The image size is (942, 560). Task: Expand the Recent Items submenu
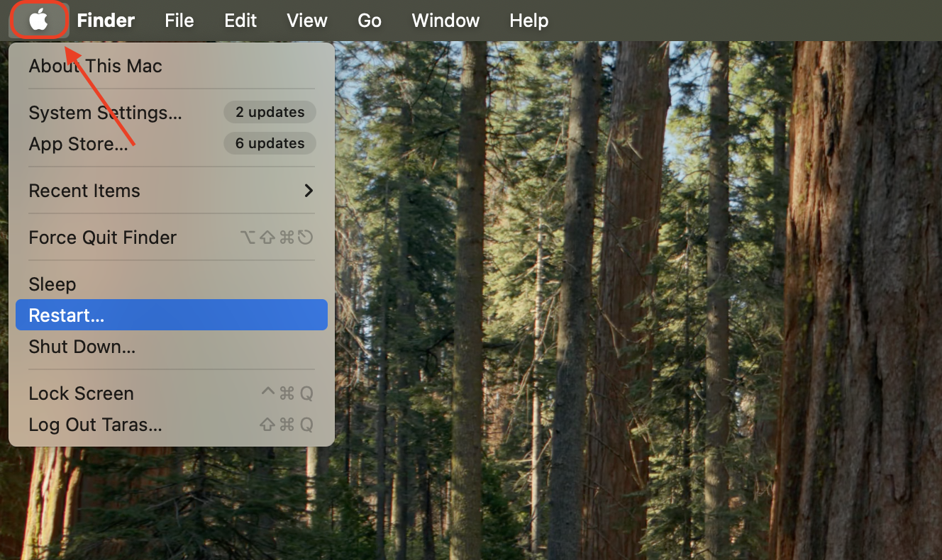[84, 190]
